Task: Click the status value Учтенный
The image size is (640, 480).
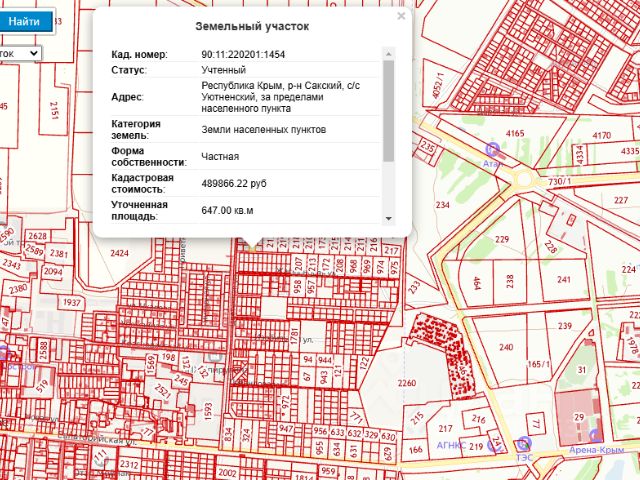Action: click(224, 70)
